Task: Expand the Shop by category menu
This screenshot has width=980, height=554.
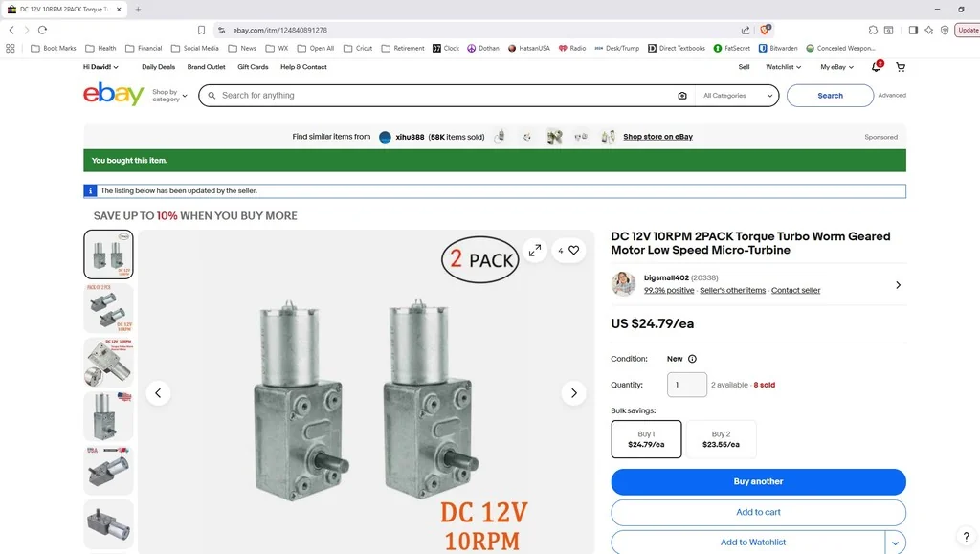Action: click(169, 96)
